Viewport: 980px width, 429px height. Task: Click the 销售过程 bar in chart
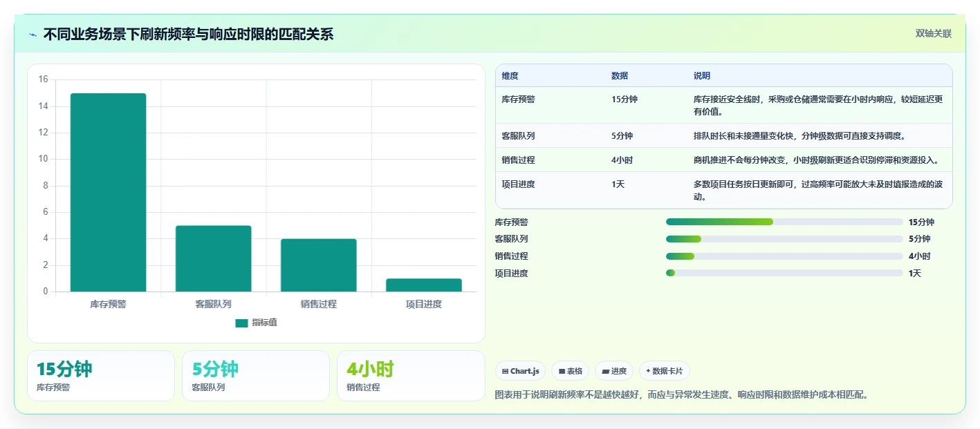(318, 265)
